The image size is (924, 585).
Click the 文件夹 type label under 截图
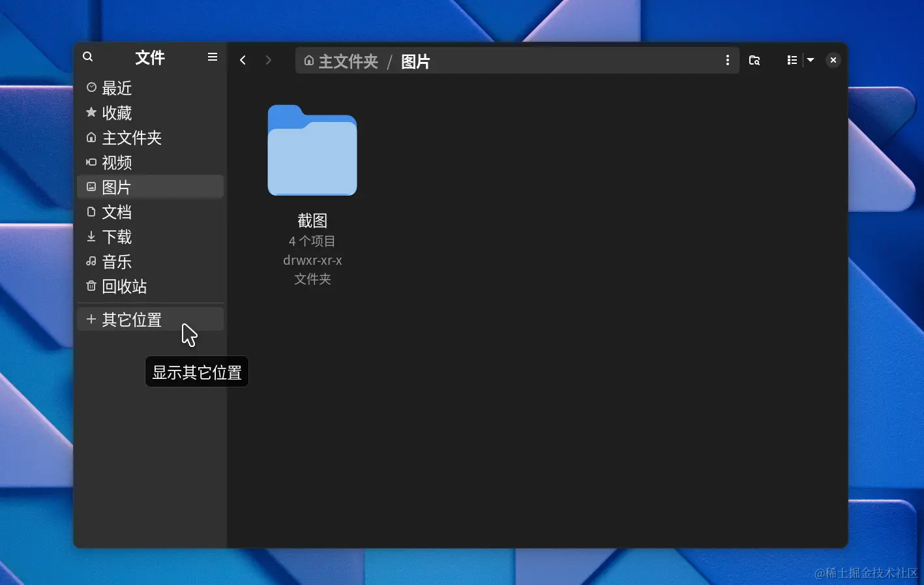coord(312,279)
